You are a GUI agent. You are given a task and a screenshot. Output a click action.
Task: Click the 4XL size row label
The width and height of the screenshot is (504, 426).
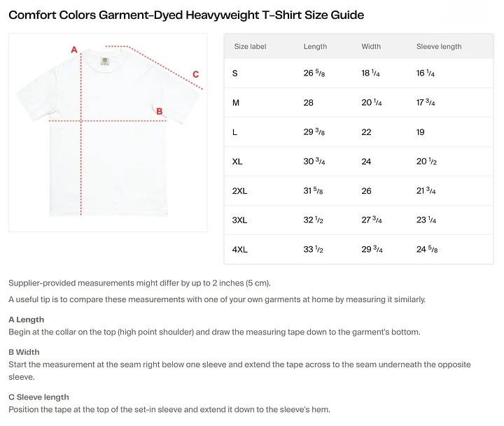[x=240, y=250]
